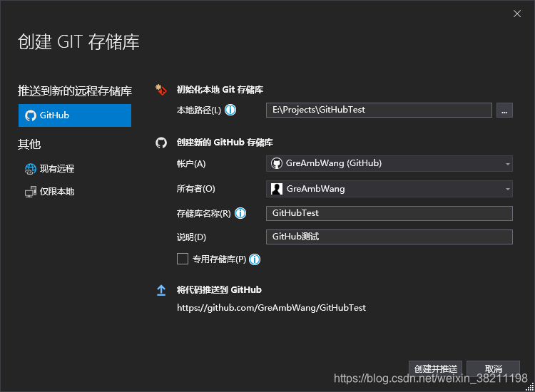Click the GitHub logo beside 创建新的 GitHub 存储库
The height and width of the screenshot is (392, 535).
pyautogui.click(x=161, y=143)
